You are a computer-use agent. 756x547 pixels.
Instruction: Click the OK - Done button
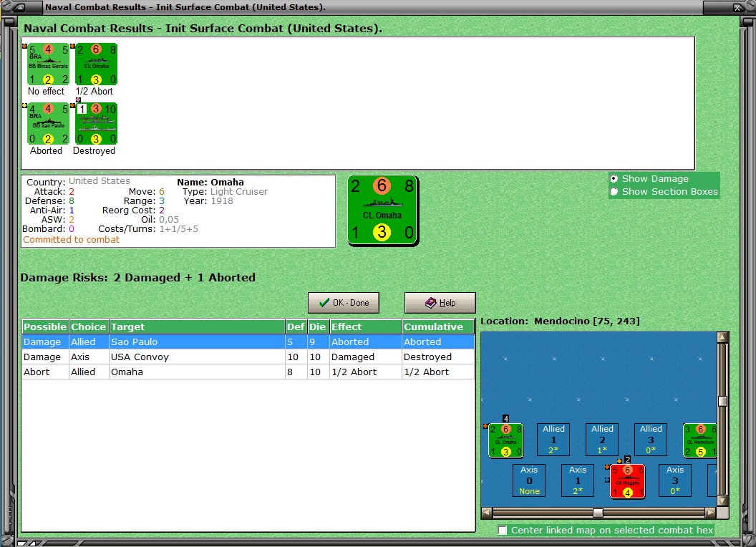(344, 303)
